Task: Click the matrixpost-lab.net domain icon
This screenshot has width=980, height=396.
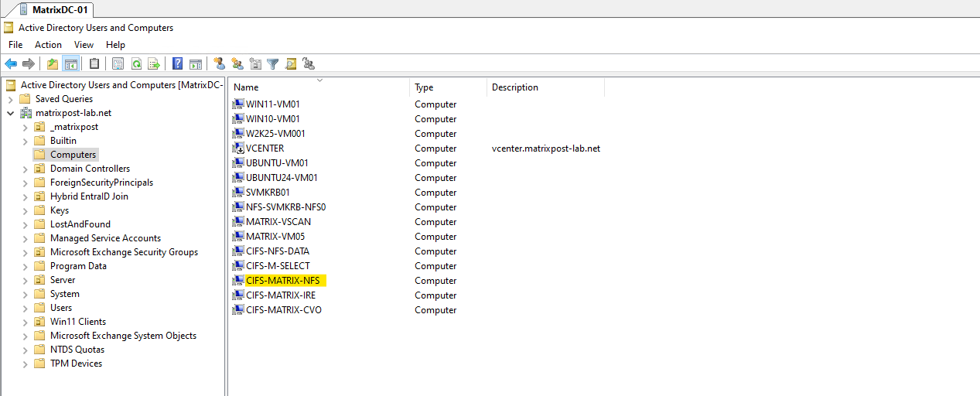Action: 25,113
